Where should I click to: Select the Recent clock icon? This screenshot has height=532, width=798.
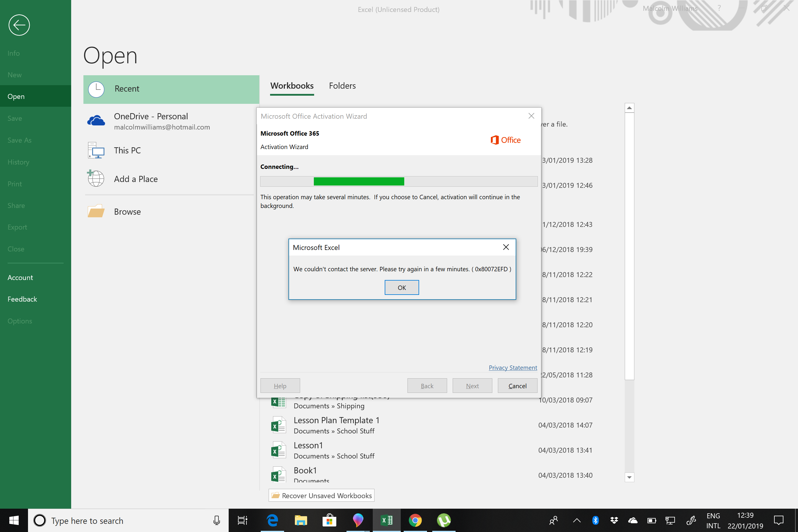click(96, 89)
